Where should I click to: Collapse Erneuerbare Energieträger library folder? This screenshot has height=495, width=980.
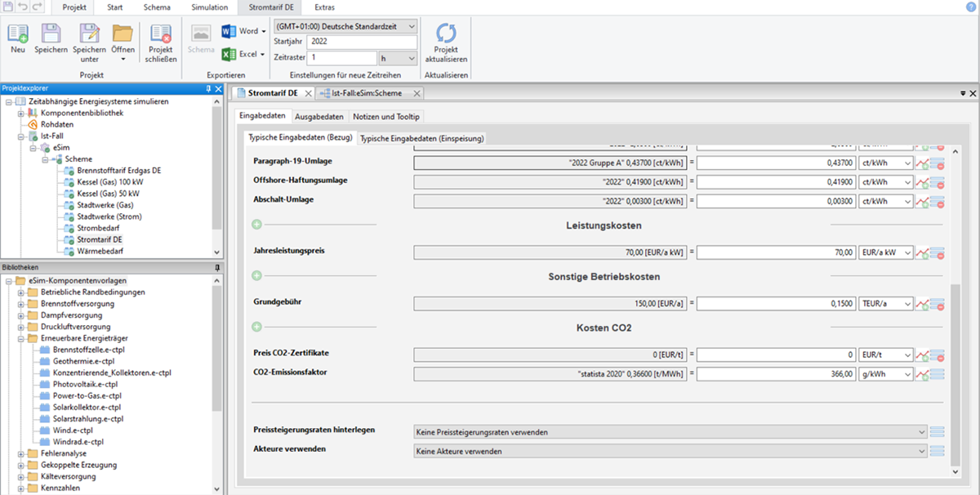(x=21, y=338)
